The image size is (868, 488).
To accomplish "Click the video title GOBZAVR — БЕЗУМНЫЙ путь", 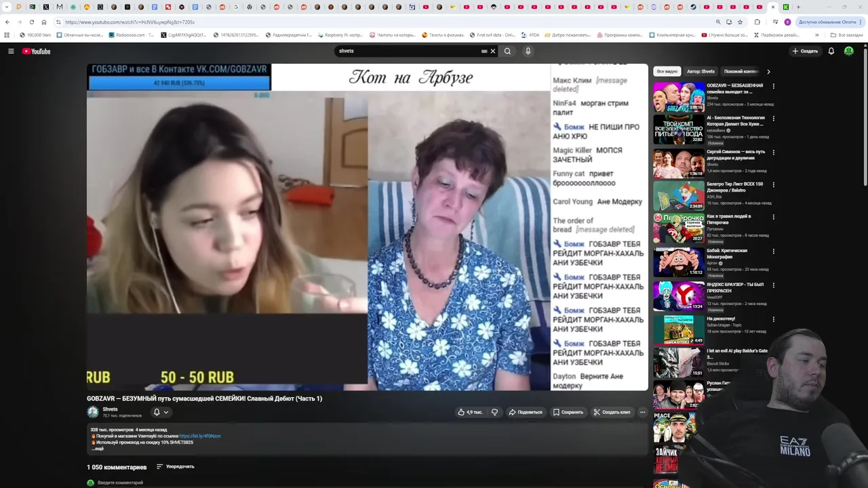I will pos(205,399).
